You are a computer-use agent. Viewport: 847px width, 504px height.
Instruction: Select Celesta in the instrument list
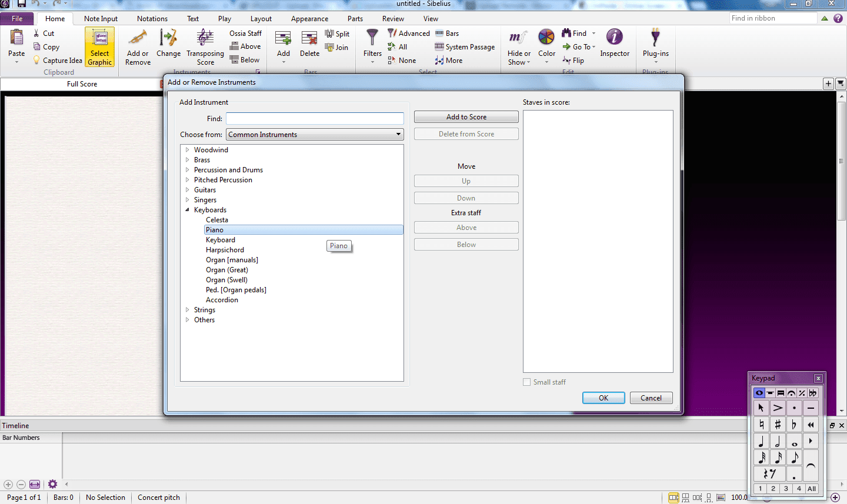point(217,219)
